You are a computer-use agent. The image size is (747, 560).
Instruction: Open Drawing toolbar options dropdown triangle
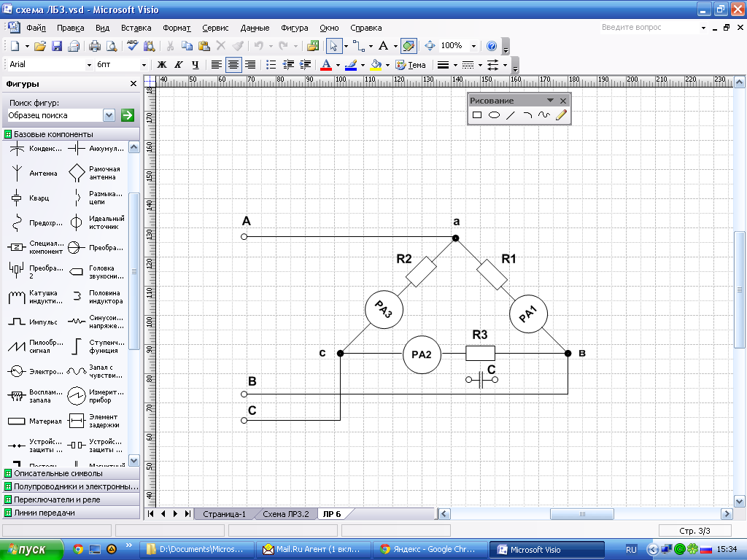click(x=550, y=101)
